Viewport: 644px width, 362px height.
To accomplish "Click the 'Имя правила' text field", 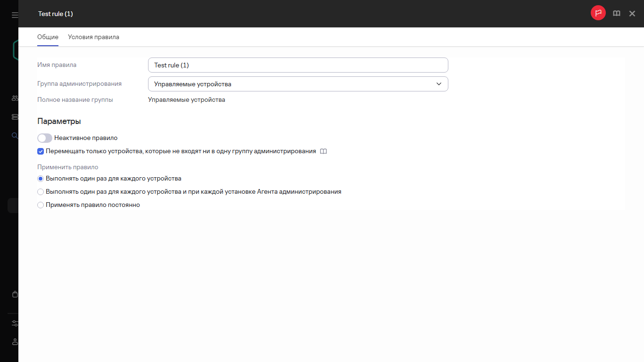I will [x=297, y=65].
